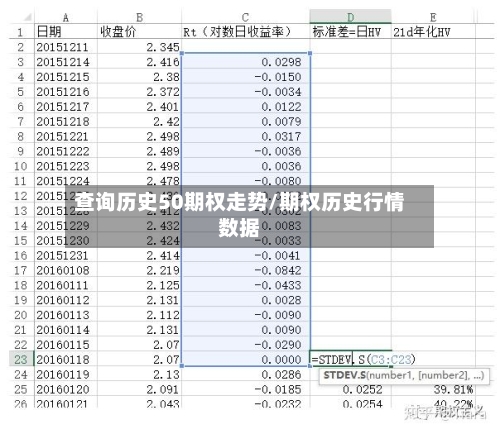Click row header 17

(x=21, y=270)
